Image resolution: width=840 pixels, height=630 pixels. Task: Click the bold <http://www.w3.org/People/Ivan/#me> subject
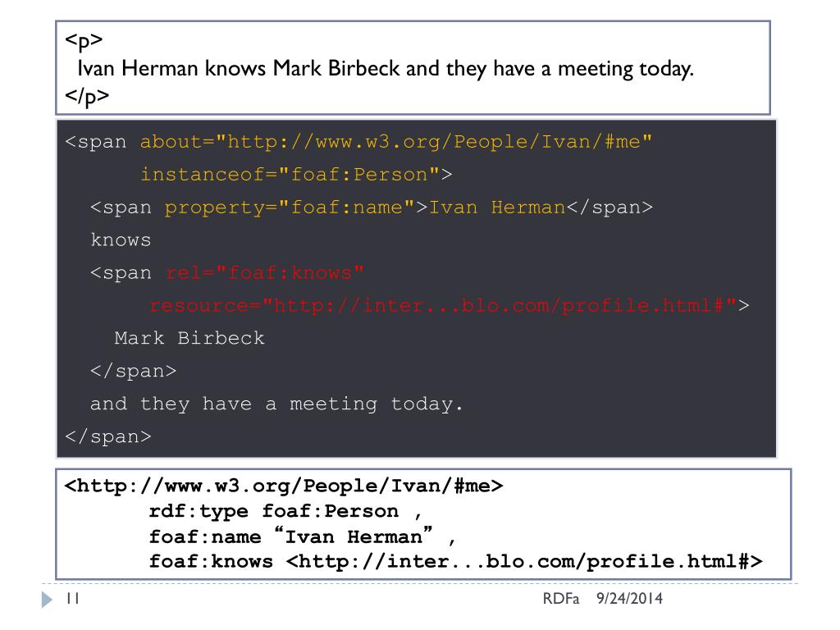283,486
